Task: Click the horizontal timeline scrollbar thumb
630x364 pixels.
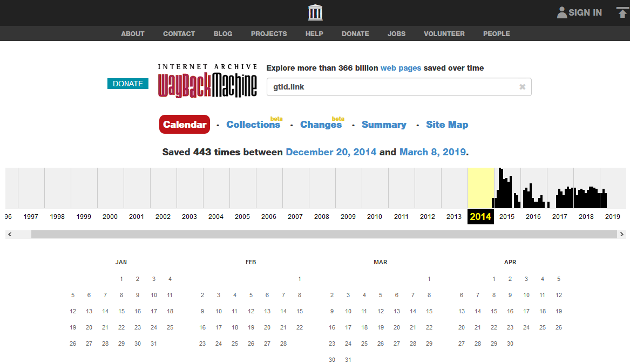Action: click(x=324, y=235)
